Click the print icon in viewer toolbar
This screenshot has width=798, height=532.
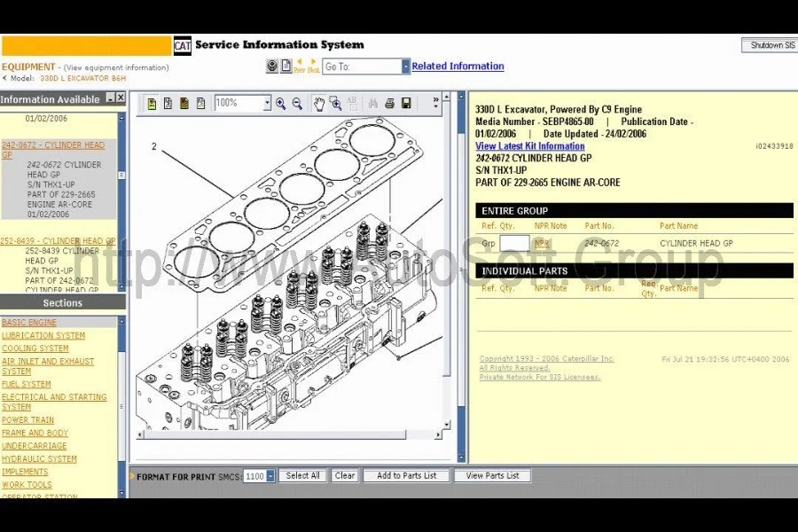pyautogui.click(x=389, y=104)
